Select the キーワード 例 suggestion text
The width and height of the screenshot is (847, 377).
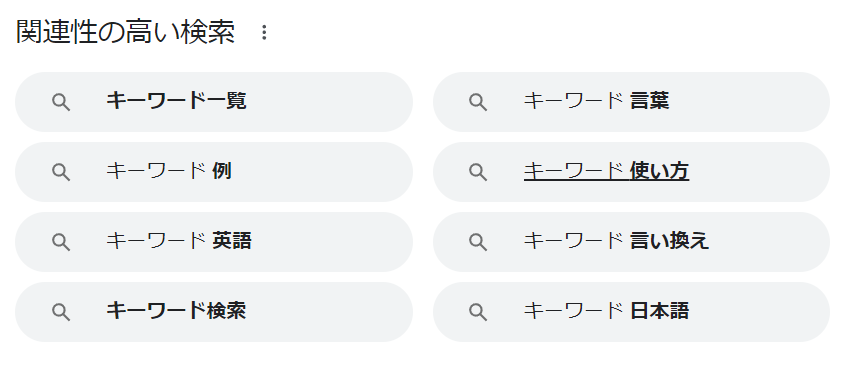[169, 171]
